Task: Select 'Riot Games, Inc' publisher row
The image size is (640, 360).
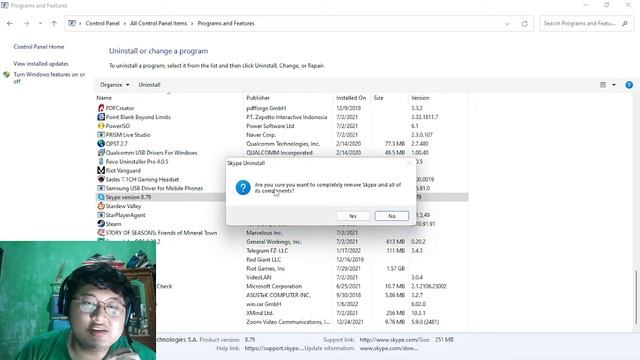Action: tap(266, 269)
